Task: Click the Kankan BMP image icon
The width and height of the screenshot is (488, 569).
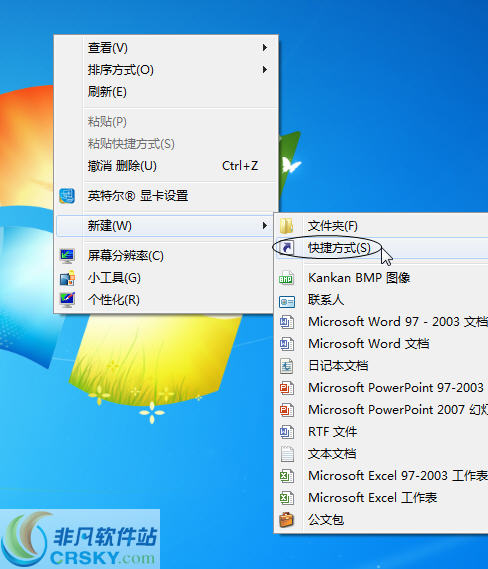Action: (286, 278)
